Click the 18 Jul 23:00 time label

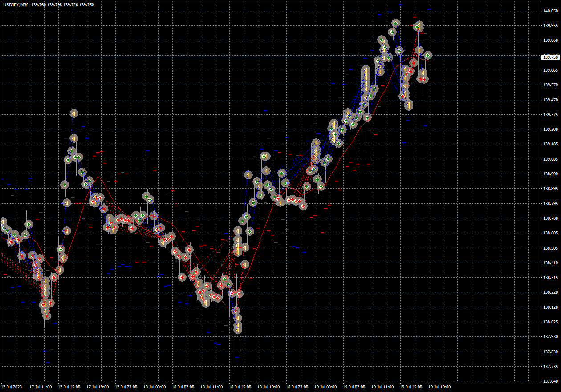tap(297, 387)
